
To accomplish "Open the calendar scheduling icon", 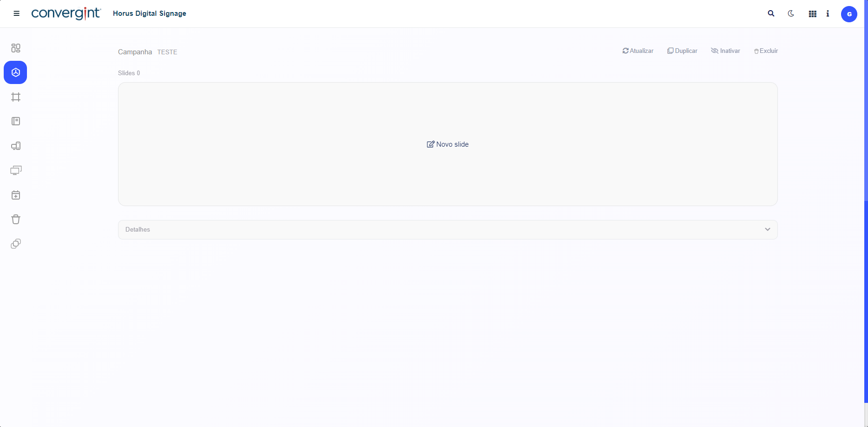I will tap(16, 195).
